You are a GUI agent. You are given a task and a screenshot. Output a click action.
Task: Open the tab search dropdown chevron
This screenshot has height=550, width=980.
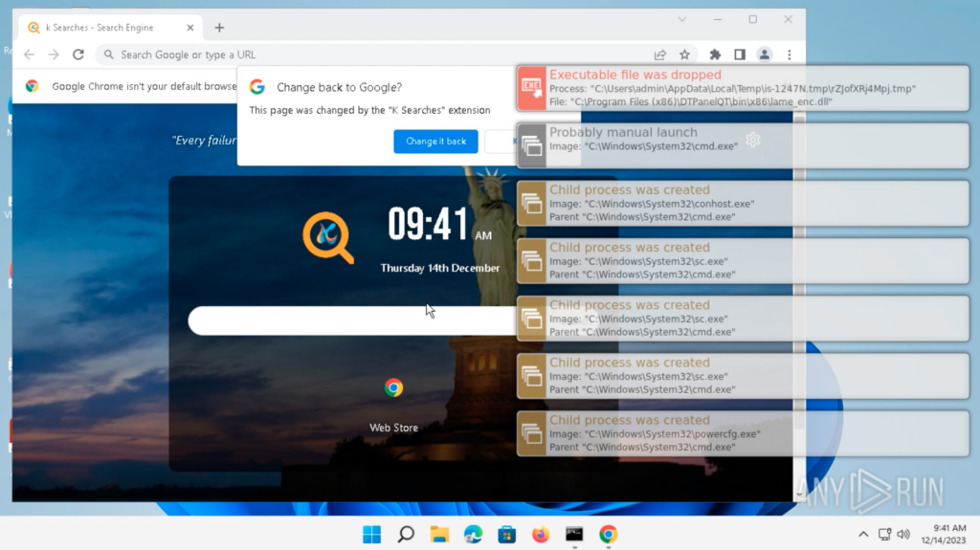[682, 19]
